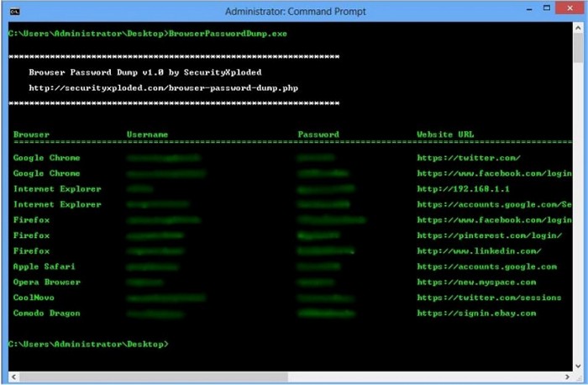The height and width of the screenshot is (385, 588).
Task: Click the BrowserPasswordDump.exe command text
Action: [228, 34]
